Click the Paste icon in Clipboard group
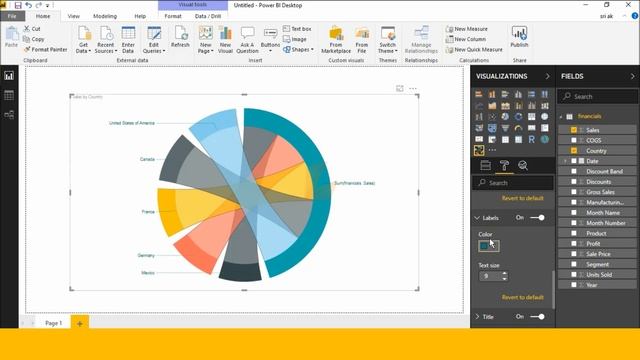 coord(11,37)
